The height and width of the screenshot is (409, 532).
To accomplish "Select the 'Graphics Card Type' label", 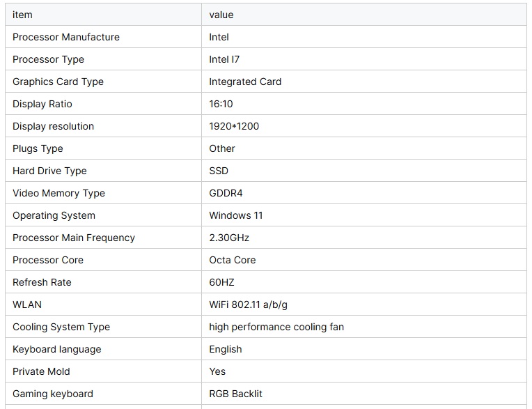I will pyautogui.click(x=58, y=82).
